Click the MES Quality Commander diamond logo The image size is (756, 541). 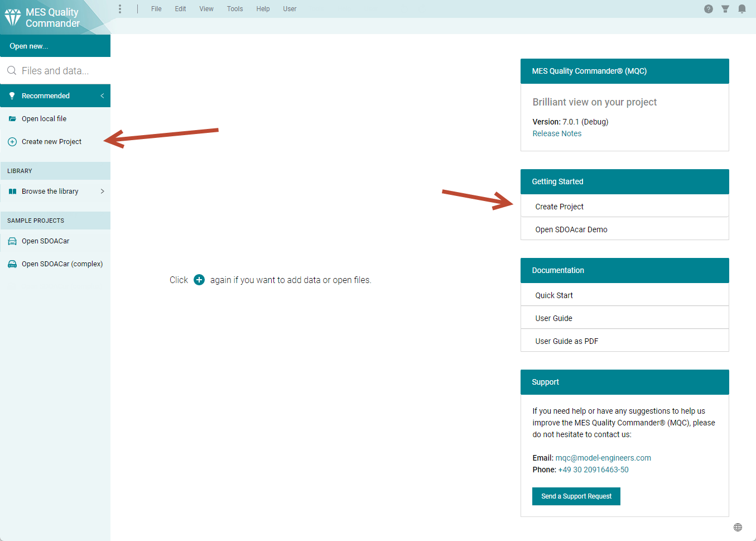[13, 17]
